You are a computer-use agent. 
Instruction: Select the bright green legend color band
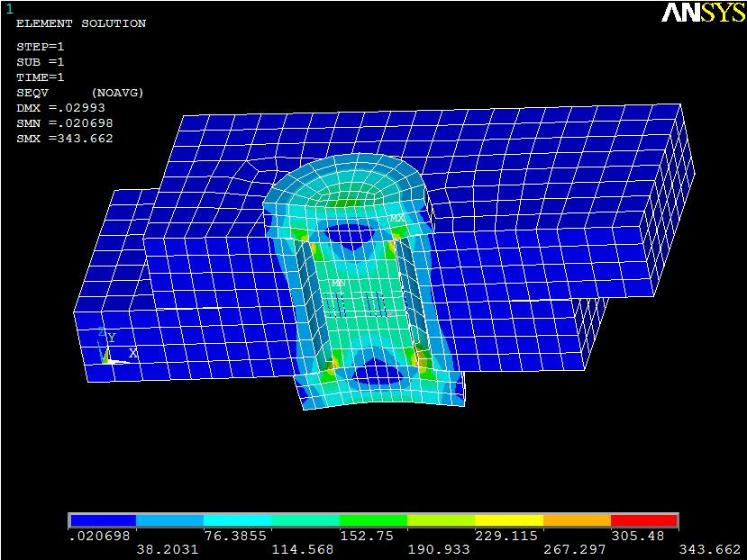[x=373, y=520]
